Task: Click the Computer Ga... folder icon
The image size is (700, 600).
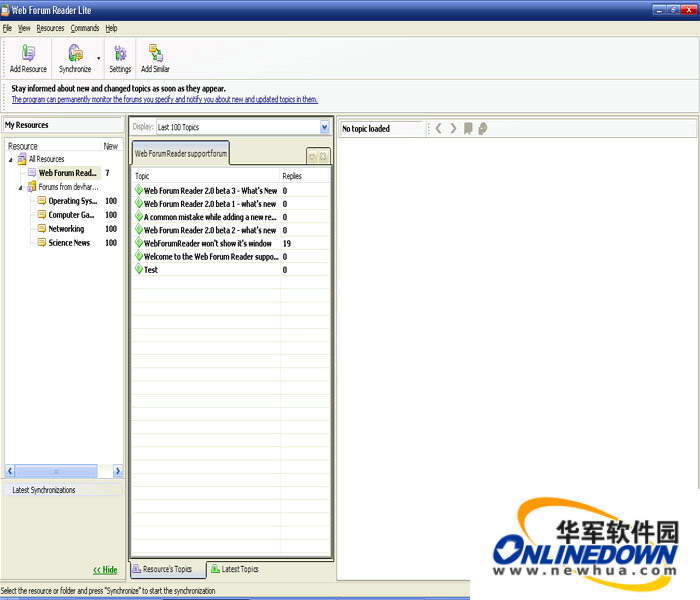Action: coord(42,214)
